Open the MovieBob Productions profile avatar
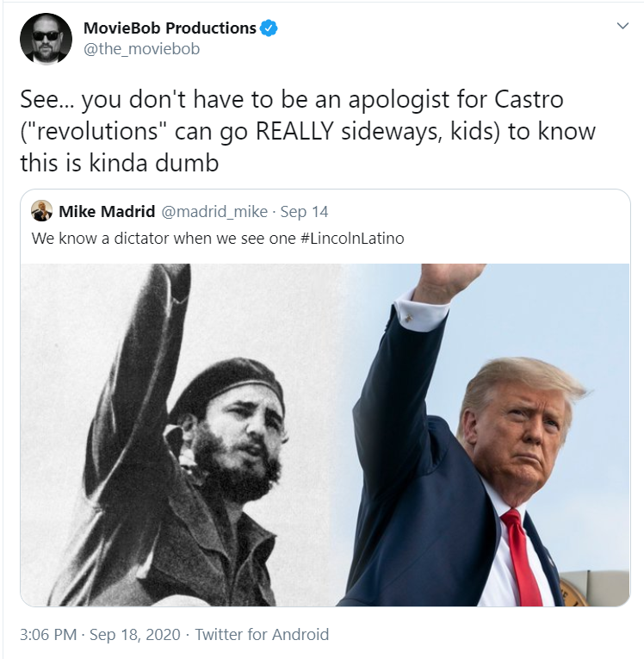 click(46, 39)
